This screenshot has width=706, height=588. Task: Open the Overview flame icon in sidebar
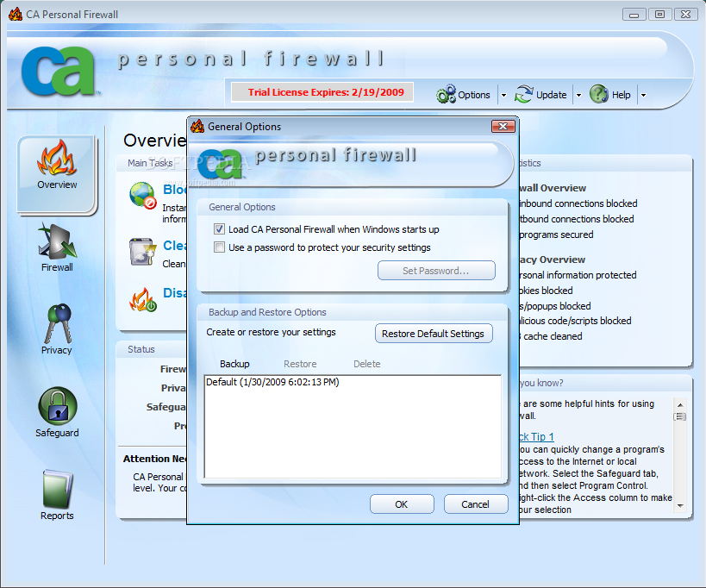coord(57,158)
